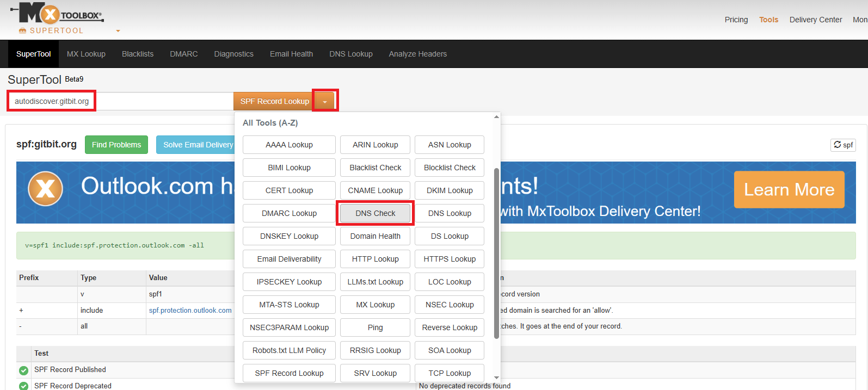Screen dimensions: 868x390
Task: Click the Find Problems button
Action: 116,145
